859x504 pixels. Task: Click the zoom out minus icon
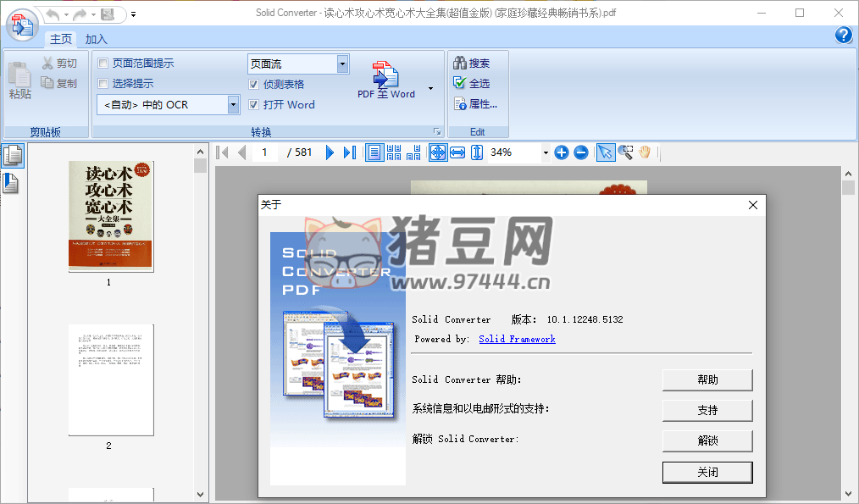click(x=580, y=152)
